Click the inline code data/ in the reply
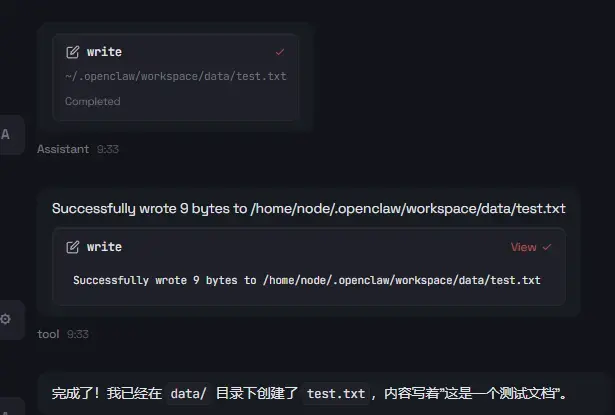Screen dimensions: 615x415 pos(188,394)
